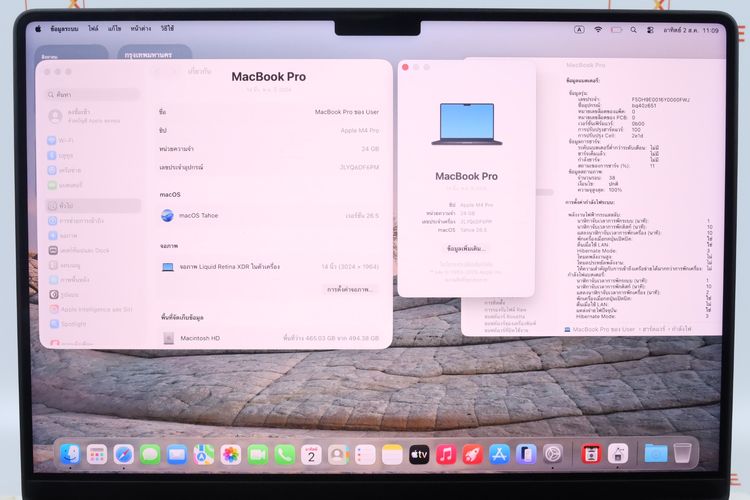The image size is (750, 500).
Task: Open Notes app in the Dock
Action: click(392, 454)
